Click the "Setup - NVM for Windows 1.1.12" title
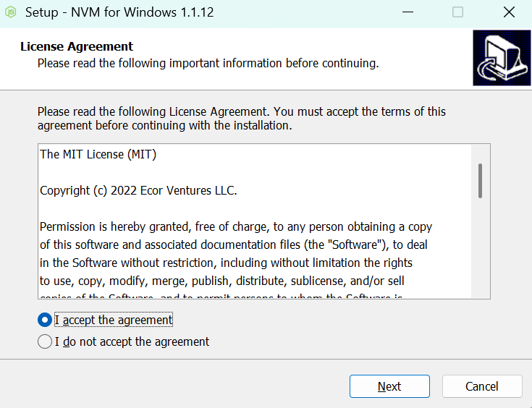 [x=119, y=12]
